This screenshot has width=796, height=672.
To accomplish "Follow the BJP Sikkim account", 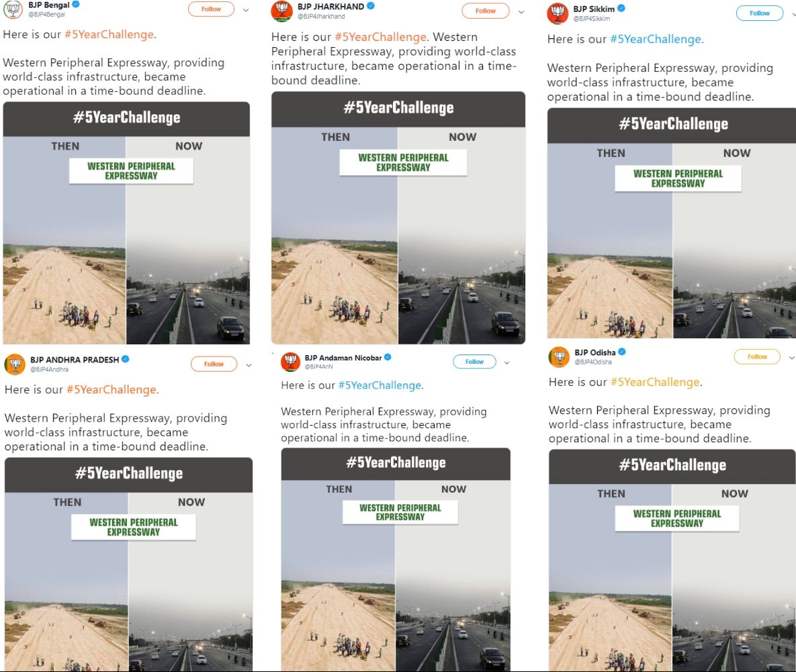I will [760, 13].
